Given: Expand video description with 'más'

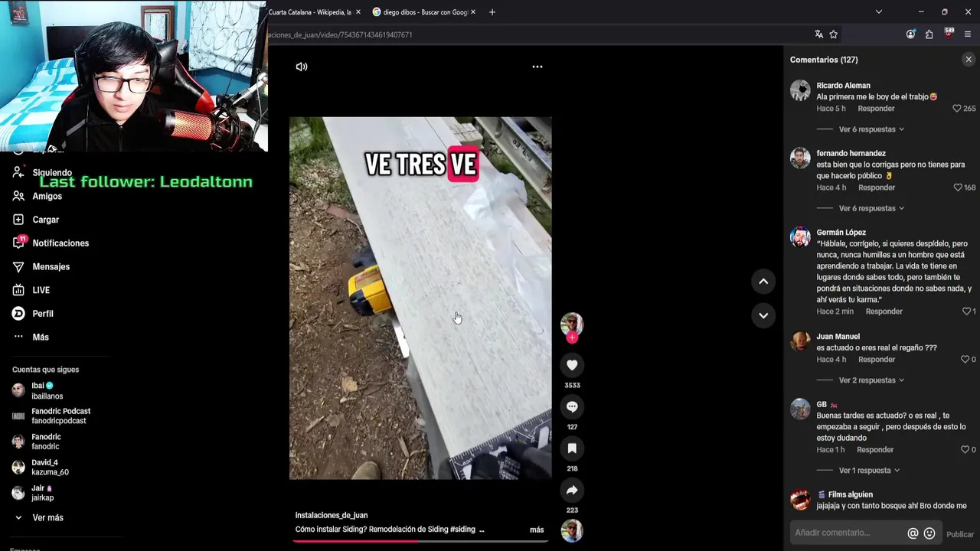Looking at the screenshot, I should [537, 530].
